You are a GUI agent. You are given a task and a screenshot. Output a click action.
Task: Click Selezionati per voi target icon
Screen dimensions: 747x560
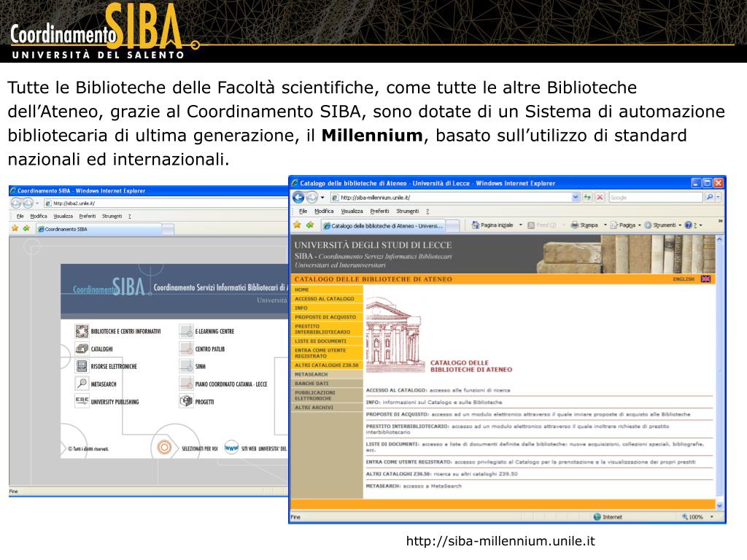click(x=164, y=448)
